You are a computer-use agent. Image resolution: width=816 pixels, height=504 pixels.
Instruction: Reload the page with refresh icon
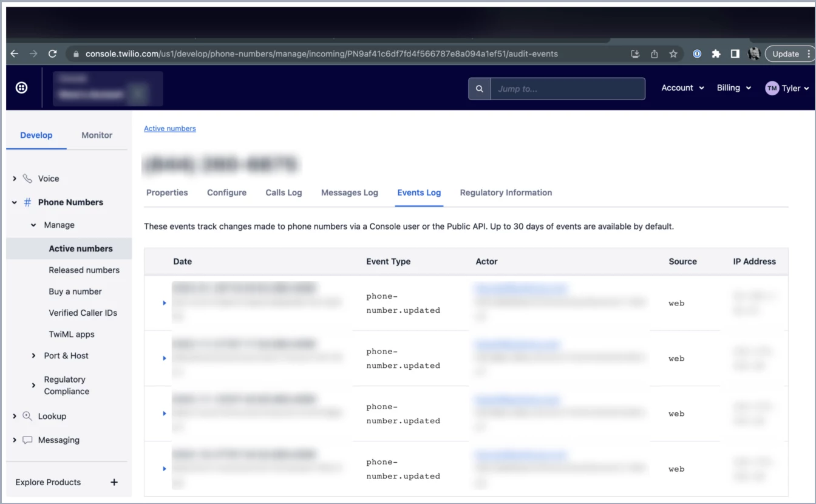[x=53, y=53]
